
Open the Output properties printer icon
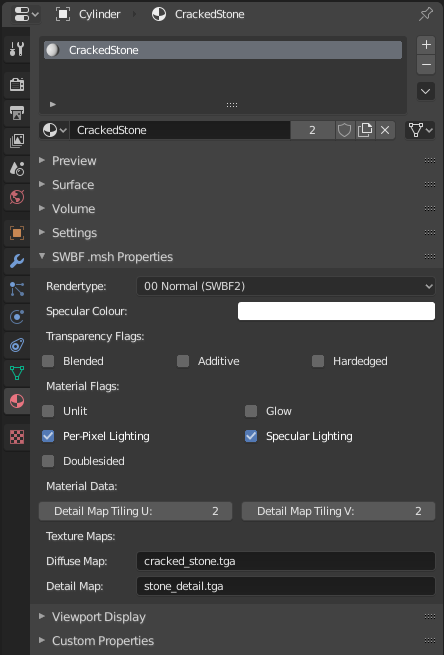point(17,113)
